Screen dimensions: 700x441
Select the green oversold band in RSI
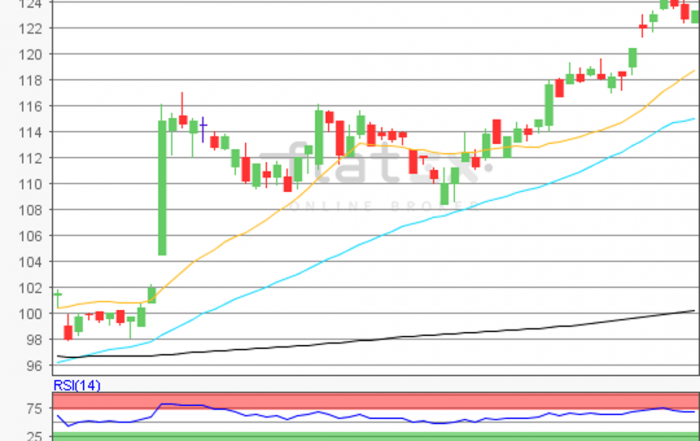(400, 437)
